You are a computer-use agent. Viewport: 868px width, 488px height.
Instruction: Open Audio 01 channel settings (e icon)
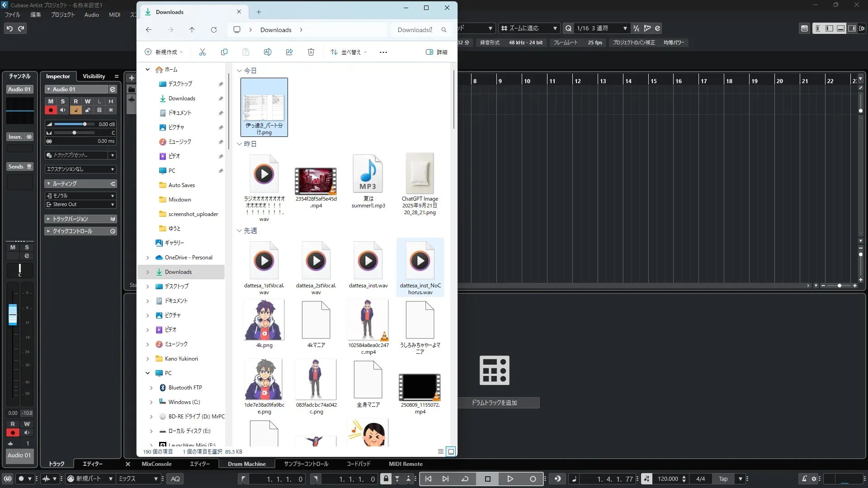pos(113,89)
